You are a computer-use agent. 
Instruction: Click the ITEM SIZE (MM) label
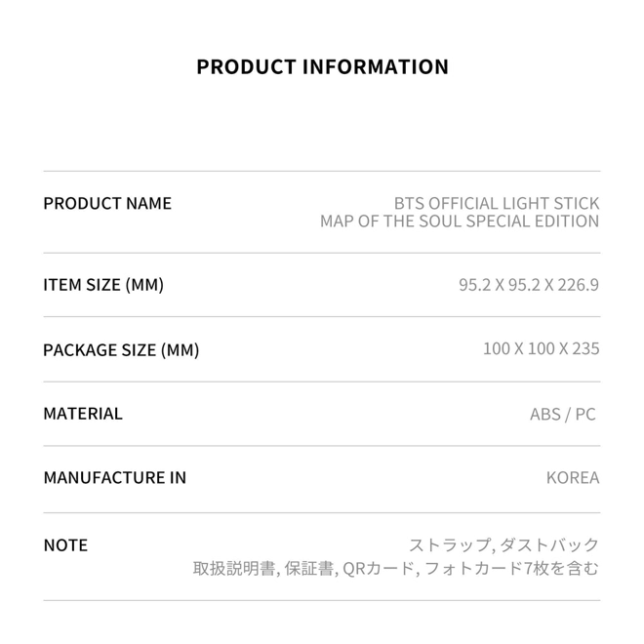pyautogui.click(x=103, y=285)
